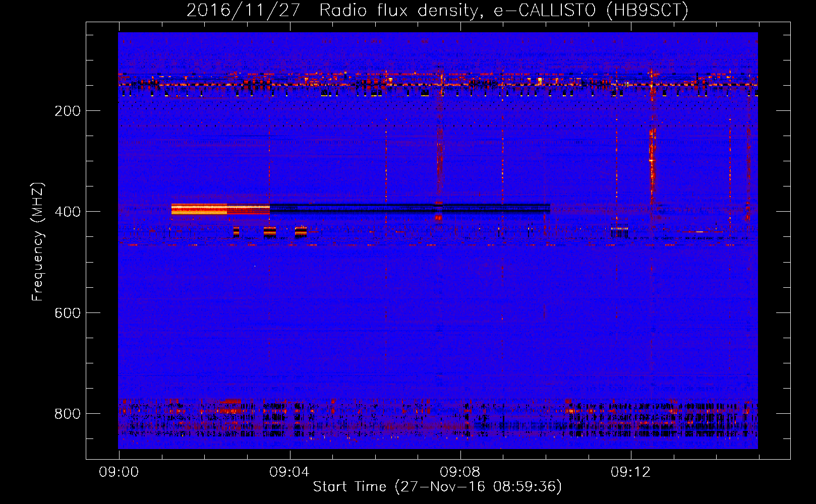Click the 800 frequency tick label
This screenshot has width=816, height=504.
click(x=68, y=414)
